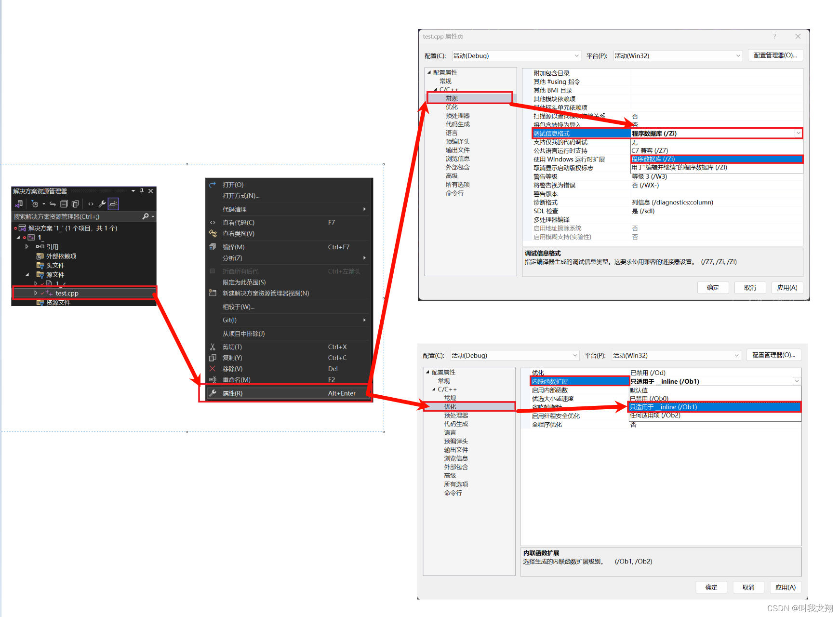Collapse the 源文件 folder arrow
Image resolution: width=840 pixels, height=617 pixels.
click(x=27, y=274)
